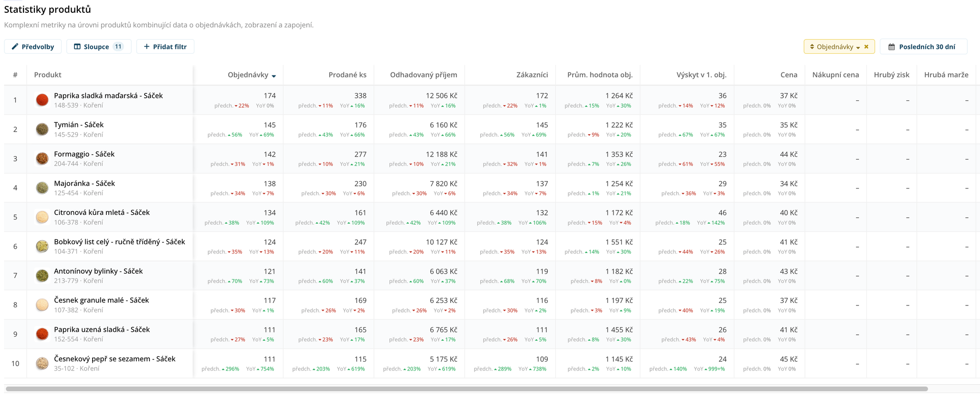Image resolution: width=980 pixels, height=394 pixels.
Task: Click the pencil icon in Předvolby
Action: (x=15, y=46)
